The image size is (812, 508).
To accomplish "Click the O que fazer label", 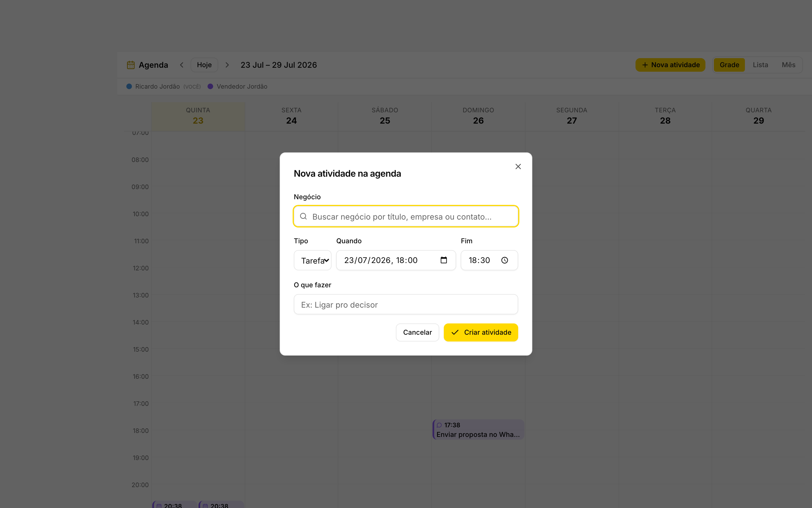I will pos(312,285).
